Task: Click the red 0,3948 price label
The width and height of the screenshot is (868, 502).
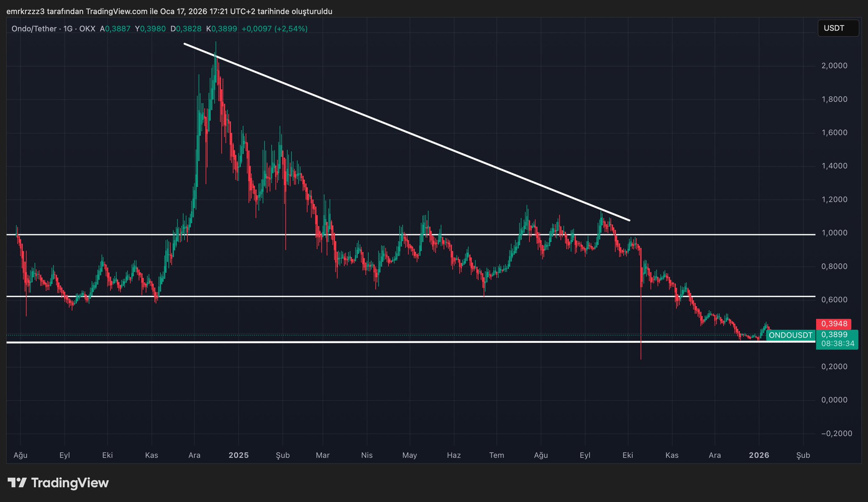Action: (834, 324)
